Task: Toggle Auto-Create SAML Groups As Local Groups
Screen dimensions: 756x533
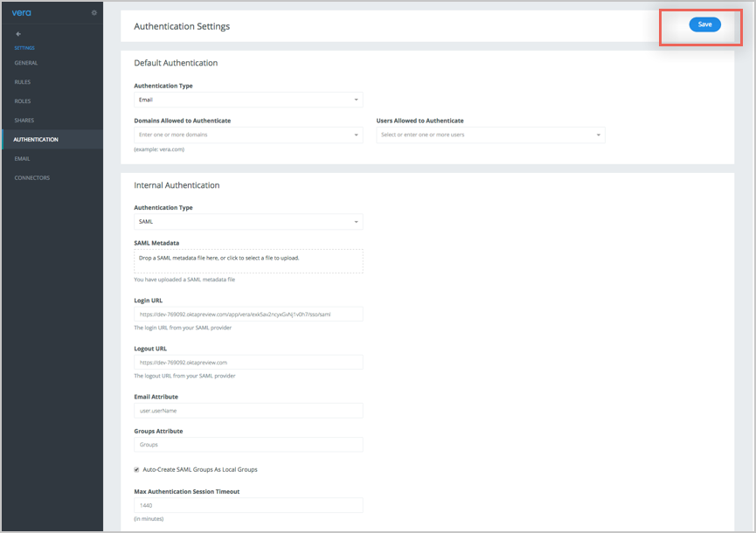Action: point(136,469)
